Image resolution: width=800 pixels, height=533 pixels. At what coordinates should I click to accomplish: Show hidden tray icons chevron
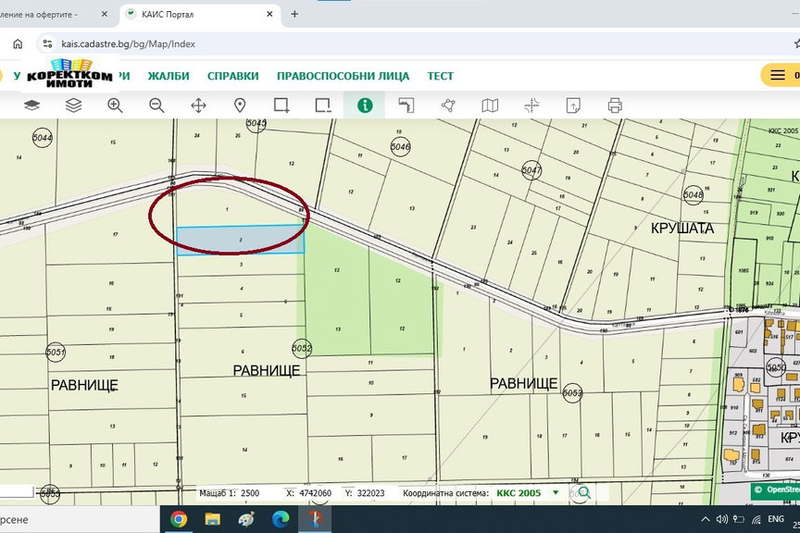(x=705, y=519)
